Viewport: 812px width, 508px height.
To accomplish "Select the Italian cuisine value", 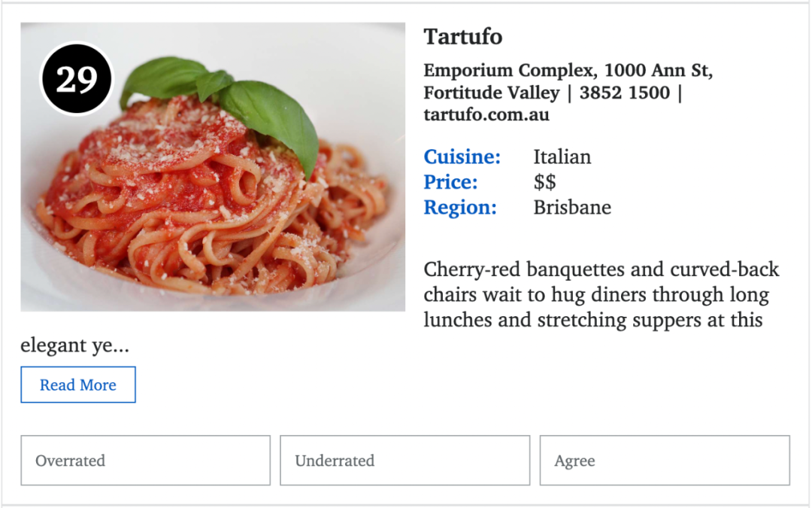I will tap(562, 157).
